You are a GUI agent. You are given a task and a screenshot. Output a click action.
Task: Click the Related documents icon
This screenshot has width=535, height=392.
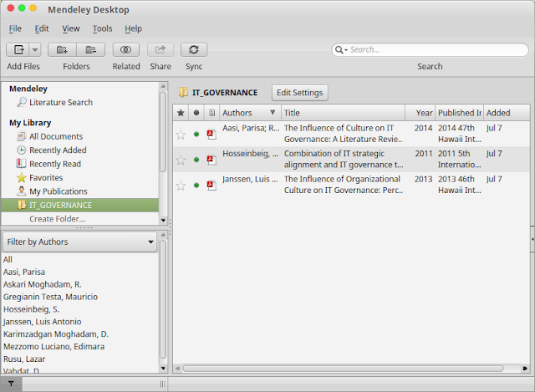click(x=126, y=50)
